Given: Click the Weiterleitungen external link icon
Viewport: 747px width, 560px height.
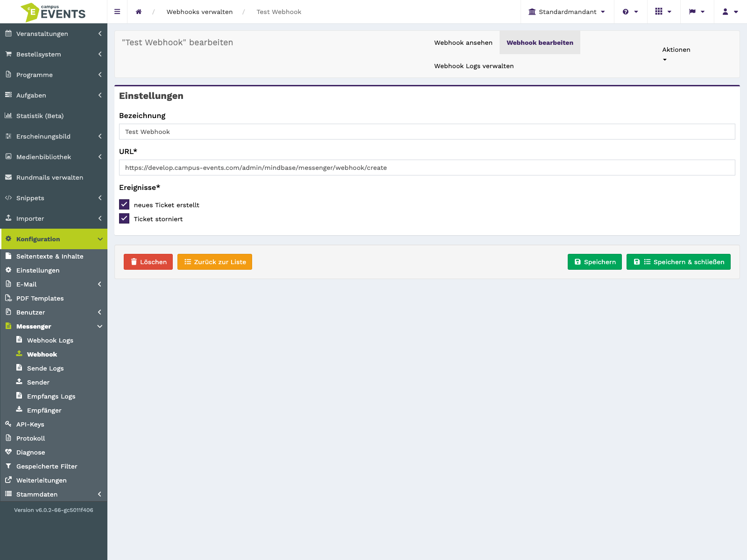Looking at the screenshot, I should tap(8, 480).
